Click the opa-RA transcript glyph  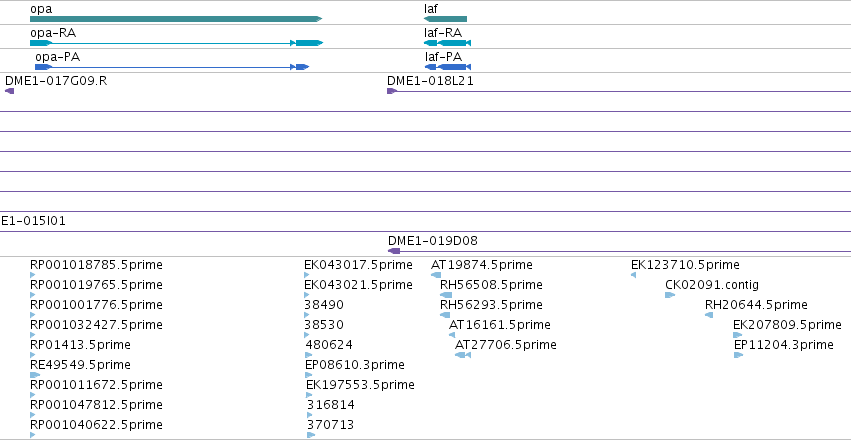[x=176, y=43]
